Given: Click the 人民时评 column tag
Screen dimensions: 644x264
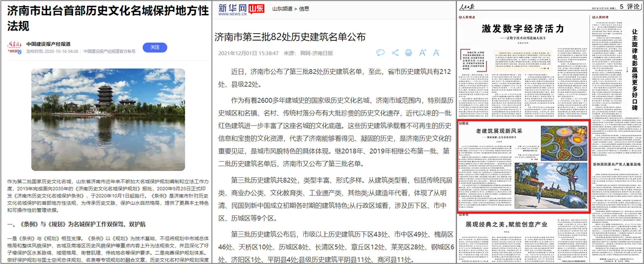Looking at the screenshot, I should 600,17.
